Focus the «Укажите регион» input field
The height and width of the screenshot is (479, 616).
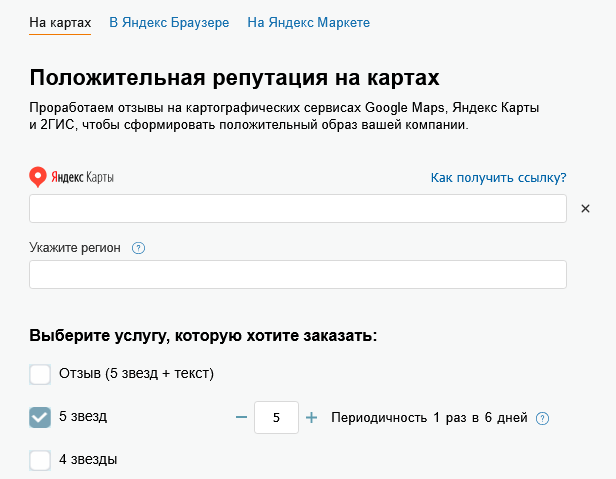click(x=298, y=274)
